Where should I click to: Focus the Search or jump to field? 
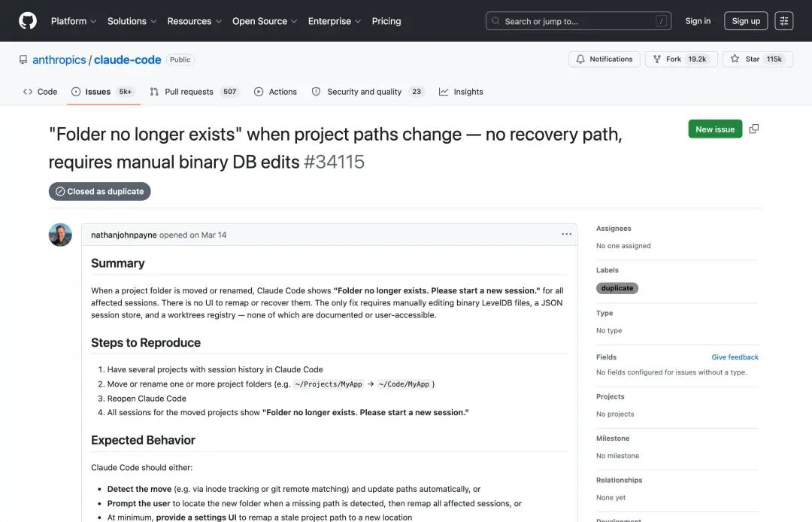click(578, 21)
